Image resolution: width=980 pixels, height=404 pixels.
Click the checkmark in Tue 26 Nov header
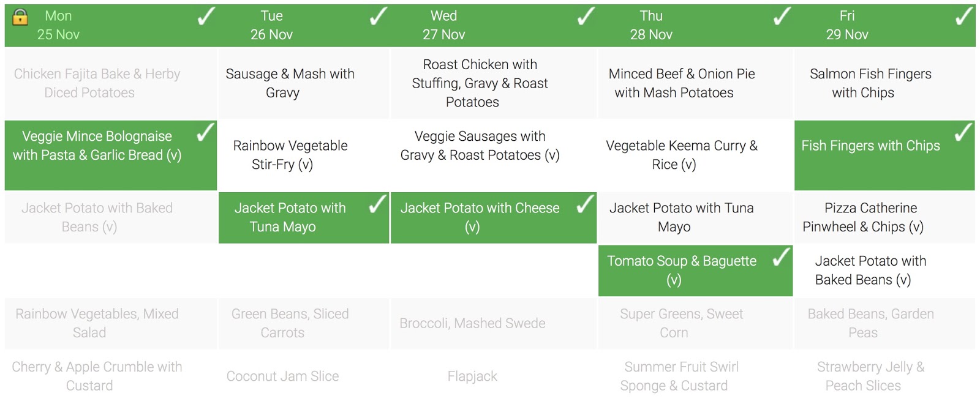coord(378,17)
